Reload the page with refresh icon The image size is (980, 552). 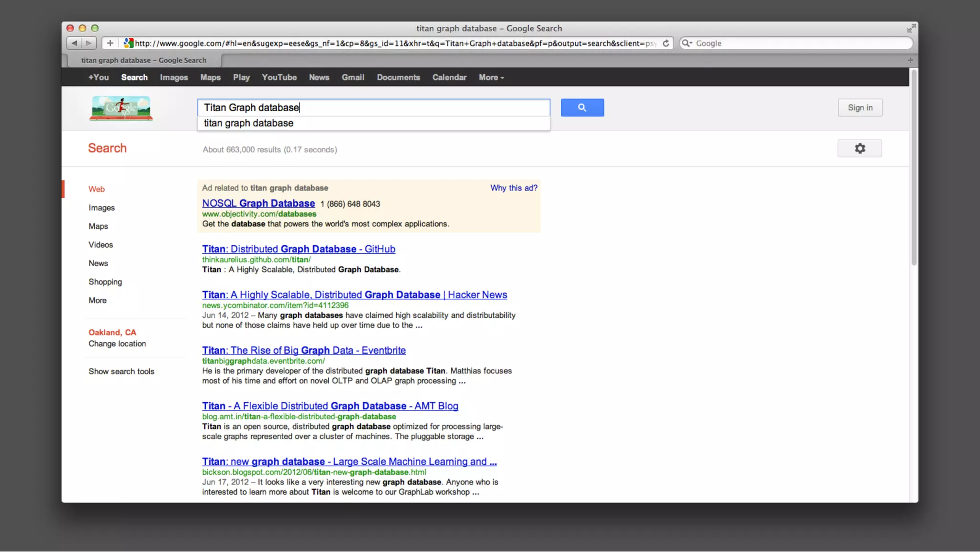coord(666,43)
